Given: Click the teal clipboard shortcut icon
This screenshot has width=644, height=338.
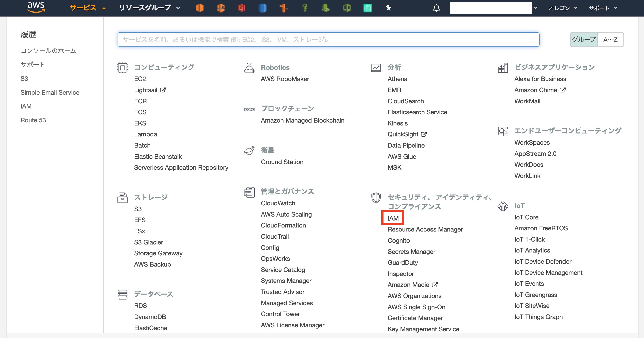Looking at the screenshot, I should point(367,8).
